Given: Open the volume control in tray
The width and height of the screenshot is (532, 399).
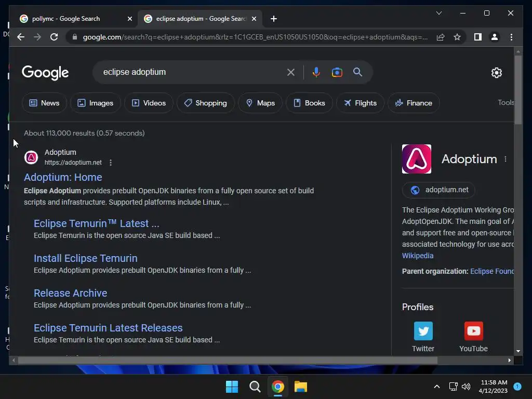Looking at the screenshot, I should click(x=466, y=387).
